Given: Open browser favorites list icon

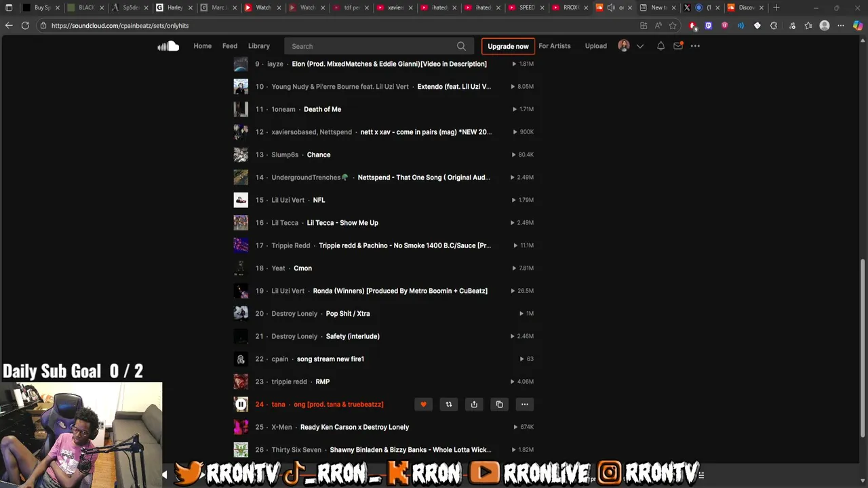Looking at the screenshot, I should (x=808, y=25).
